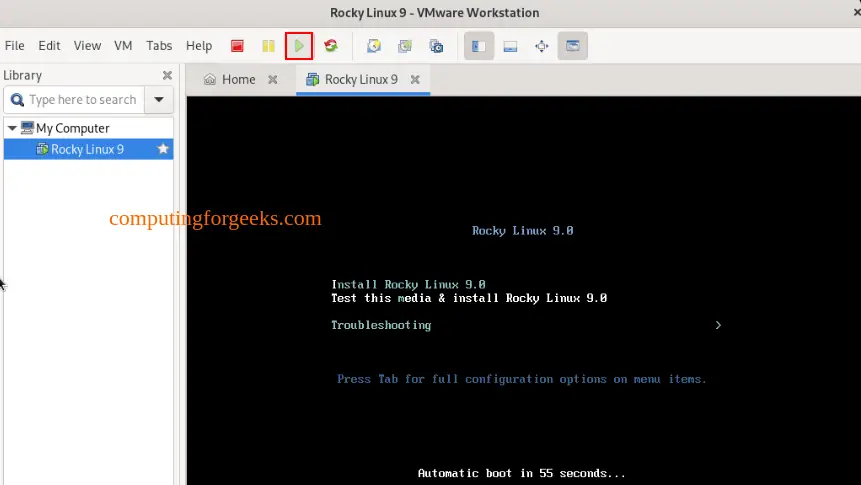Select Install Rocky Linux 9.0 boot entry
The image size is (861, 485).
[408, 285]
